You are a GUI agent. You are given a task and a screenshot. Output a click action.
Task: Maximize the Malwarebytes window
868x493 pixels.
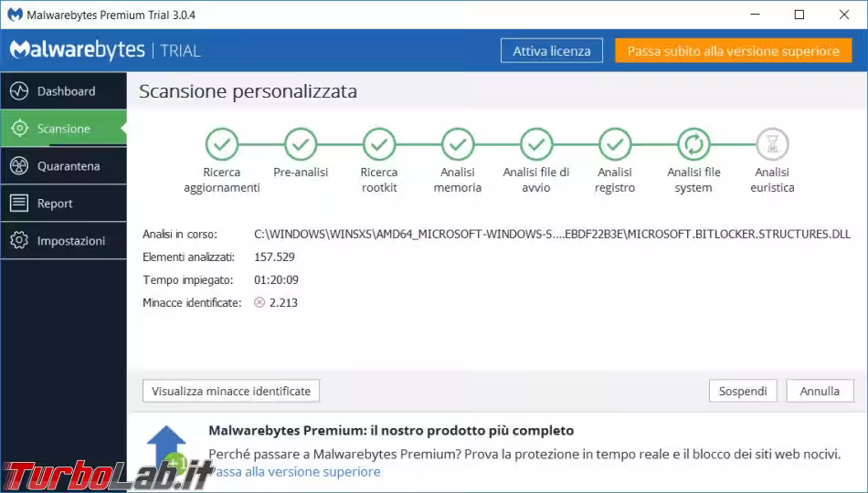click(x=799, y=15)
